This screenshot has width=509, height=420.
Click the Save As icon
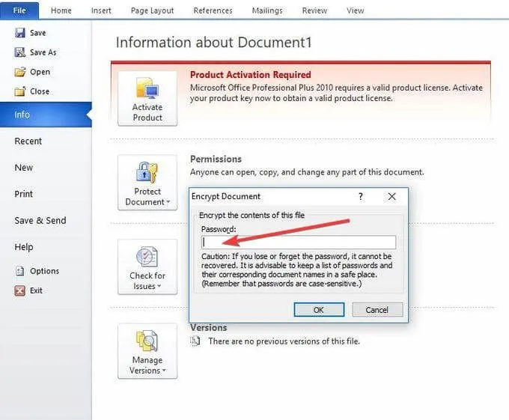pos(20,52)
